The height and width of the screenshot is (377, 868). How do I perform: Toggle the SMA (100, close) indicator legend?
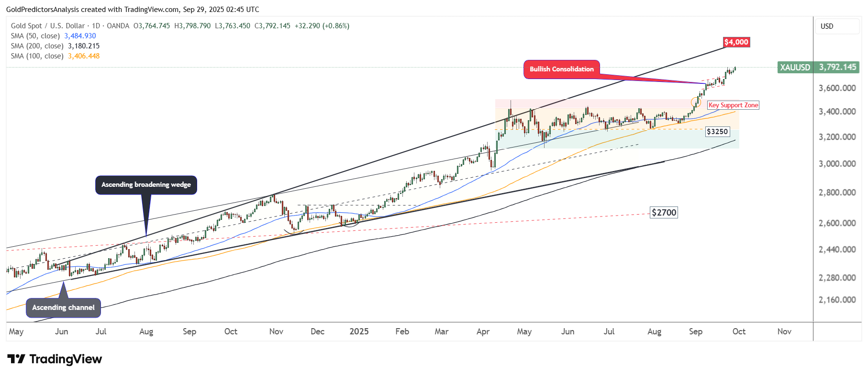(x=37, y=56)
